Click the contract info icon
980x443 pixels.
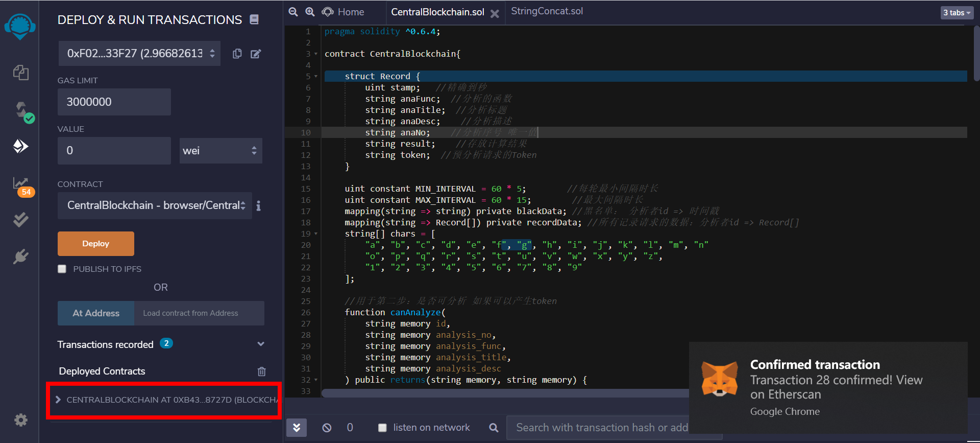click(x=259, y=205)
